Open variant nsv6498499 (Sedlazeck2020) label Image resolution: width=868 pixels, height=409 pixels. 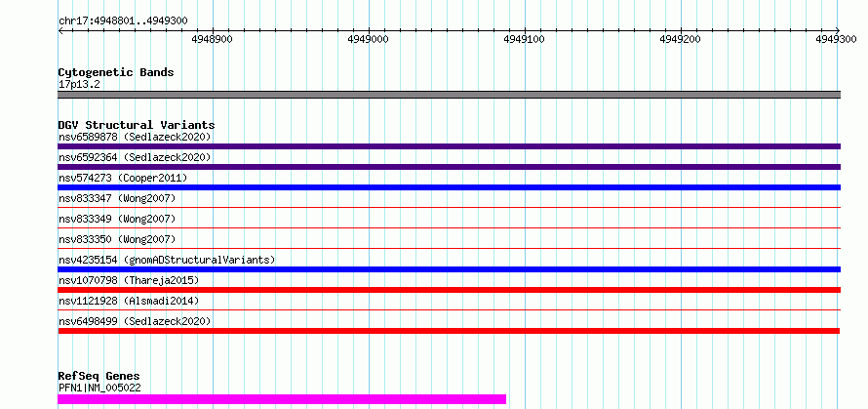[135, 321]
